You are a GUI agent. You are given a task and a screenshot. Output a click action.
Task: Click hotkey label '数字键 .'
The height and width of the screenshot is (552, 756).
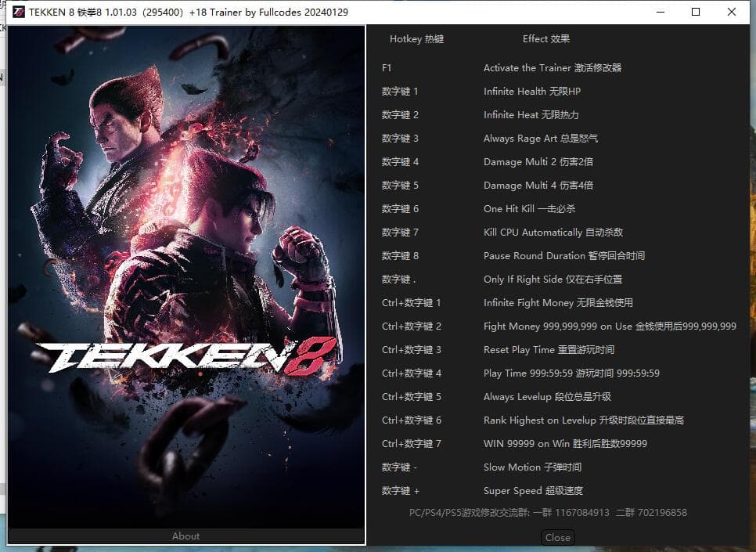(x=398, y=280)
